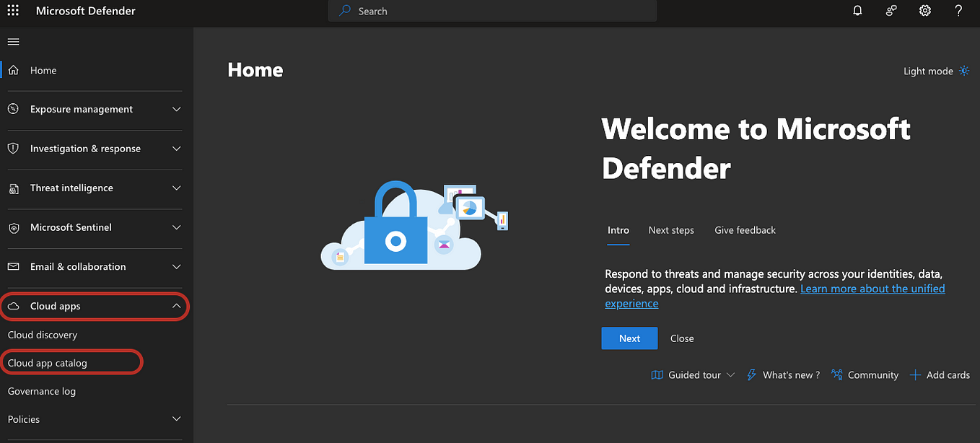Click the Email & collaboration envelope icon
The image size is (980, 443).
coord(13,266)
